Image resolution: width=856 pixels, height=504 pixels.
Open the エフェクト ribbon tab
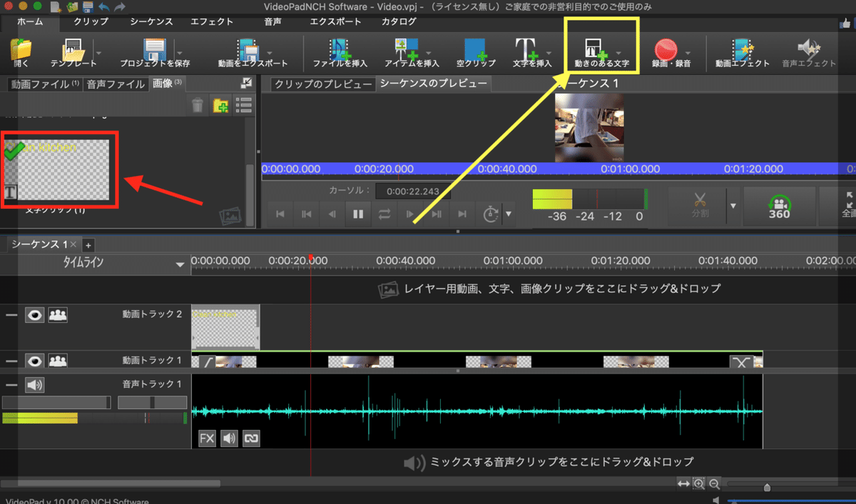coord(212,21)
